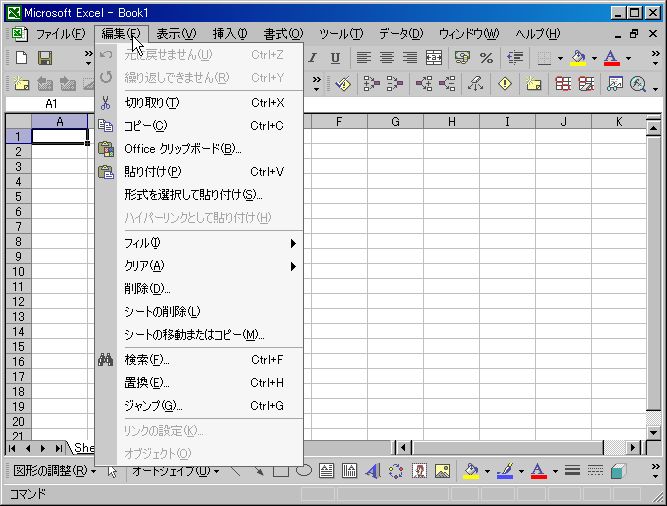Open the オートシェイプ dropdown

coord(175,471)
